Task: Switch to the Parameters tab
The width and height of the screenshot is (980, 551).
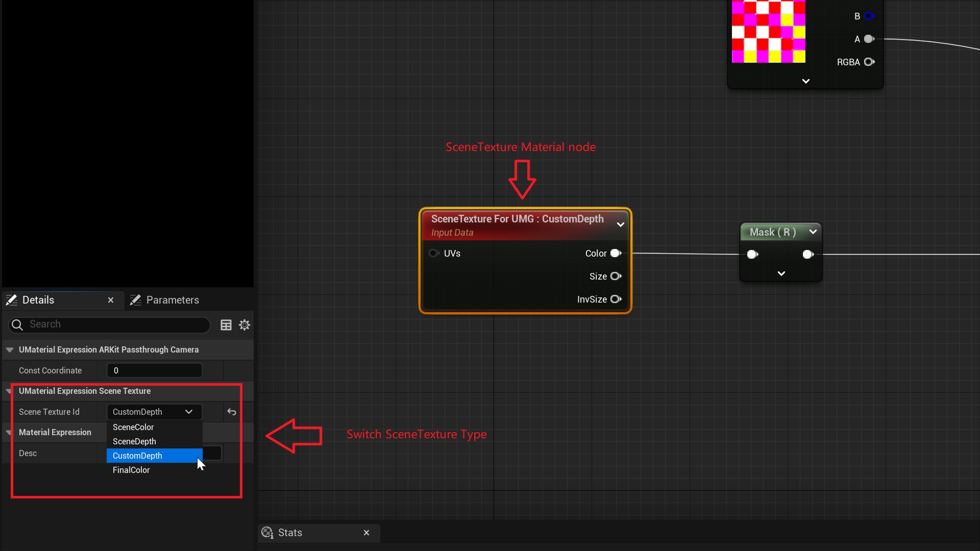Action: (x=173, y=300)
